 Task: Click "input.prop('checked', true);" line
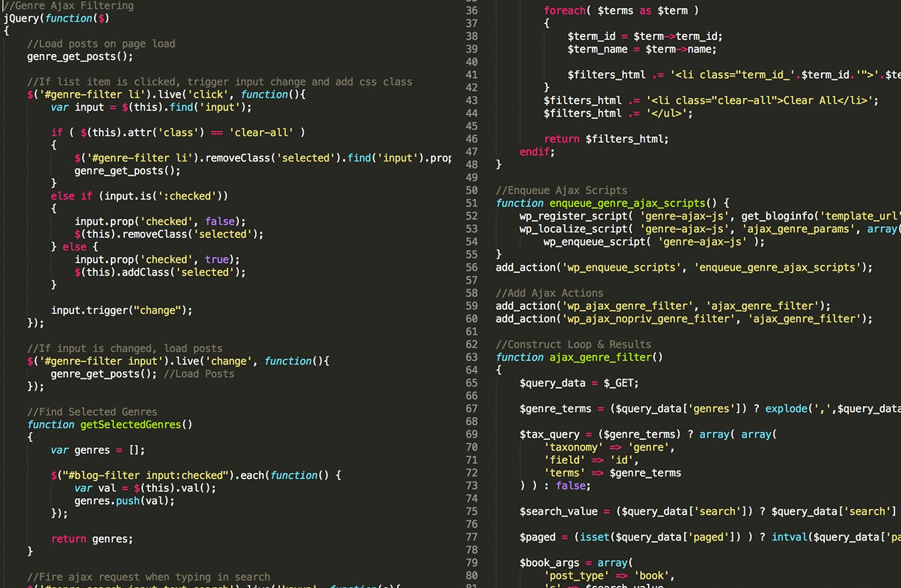point(158,260)
